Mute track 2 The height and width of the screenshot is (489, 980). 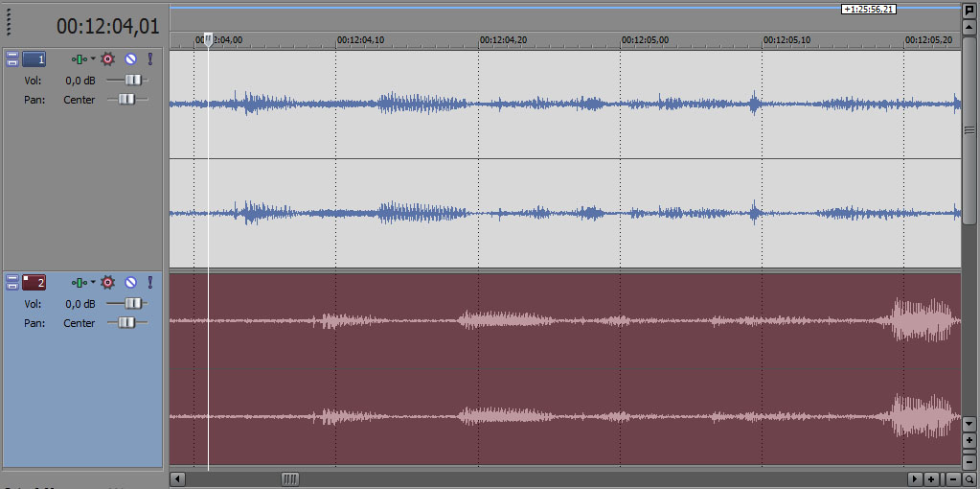(130, 283)
